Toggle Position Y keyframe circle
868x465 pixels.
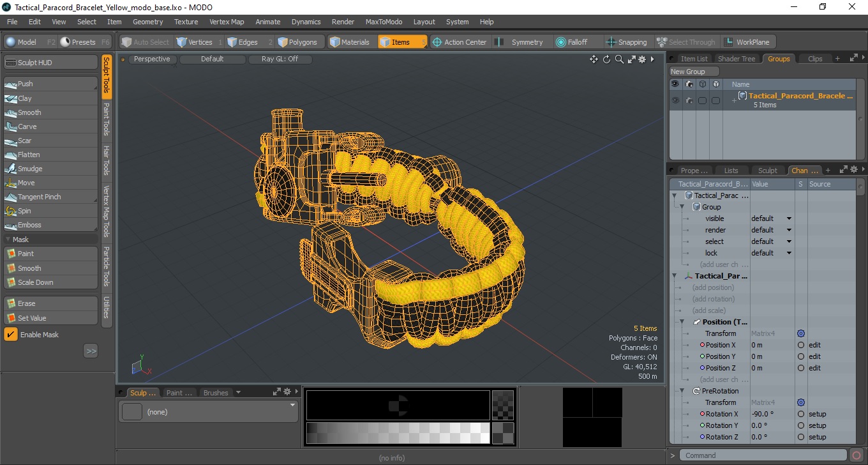pyautogui.click(x=801, y=356)
